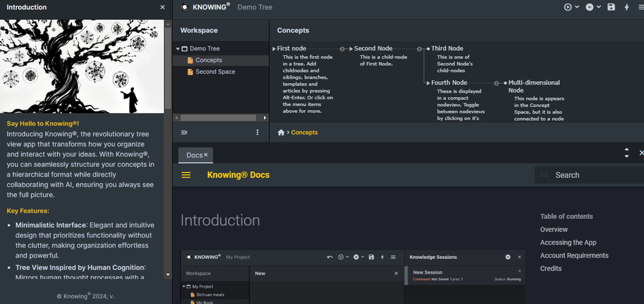Click the Concepts breadcrumb link
The image size is (644, 304).
[305, 132]
